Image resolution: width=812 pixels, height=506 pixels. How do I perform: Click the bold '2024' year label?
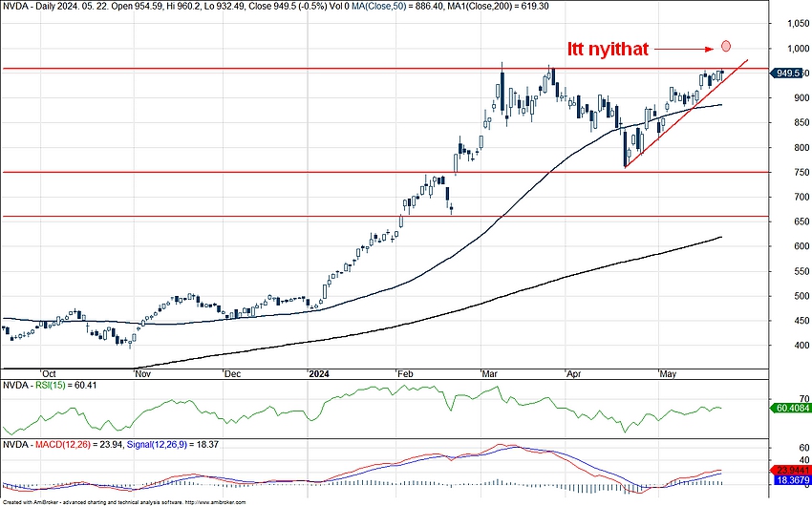[x=319, y=374]
